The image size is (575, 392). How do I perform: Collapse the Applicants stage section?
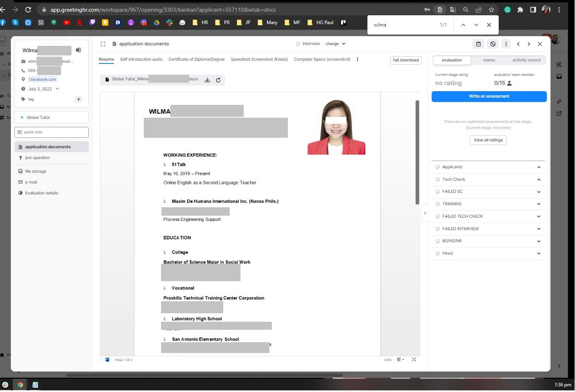(539, 167)
